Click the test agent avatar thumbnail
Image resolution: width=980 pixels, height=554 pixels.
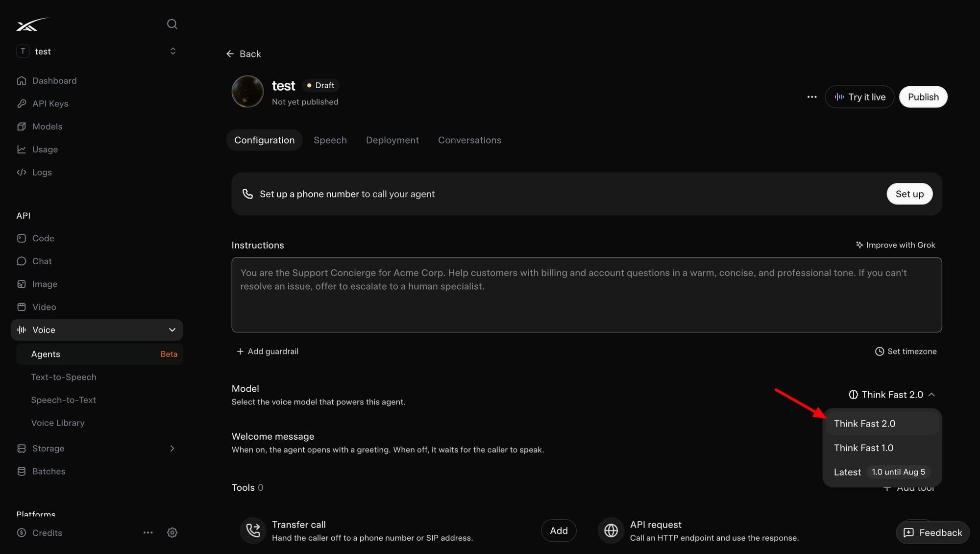click(x=247, y=91)
